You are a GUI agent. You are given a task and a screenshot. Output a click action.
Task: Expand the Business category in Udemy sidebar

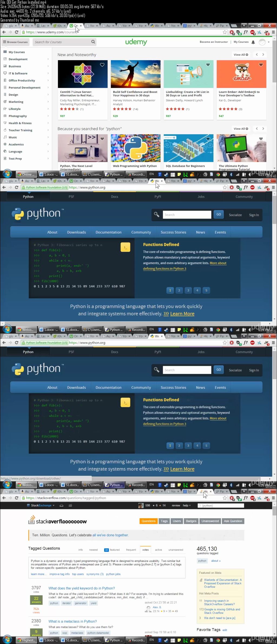point(26,66)
